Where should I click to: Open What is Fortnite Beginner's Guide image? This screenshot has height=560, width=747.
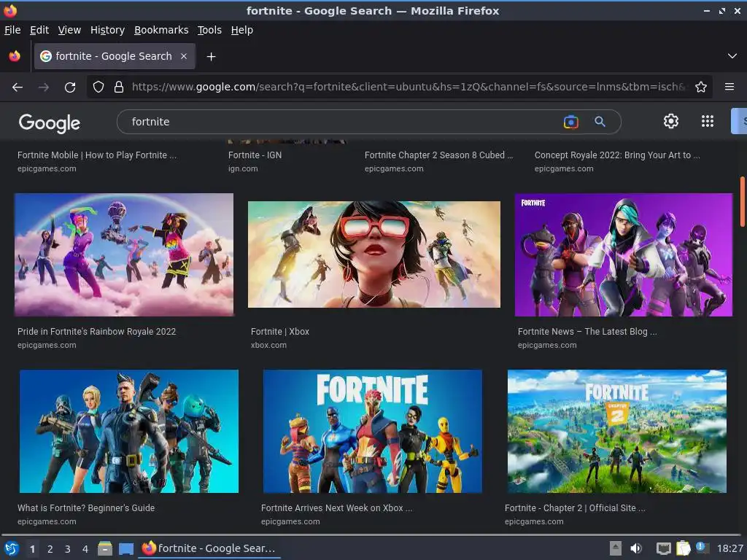[x=128, y=432]
